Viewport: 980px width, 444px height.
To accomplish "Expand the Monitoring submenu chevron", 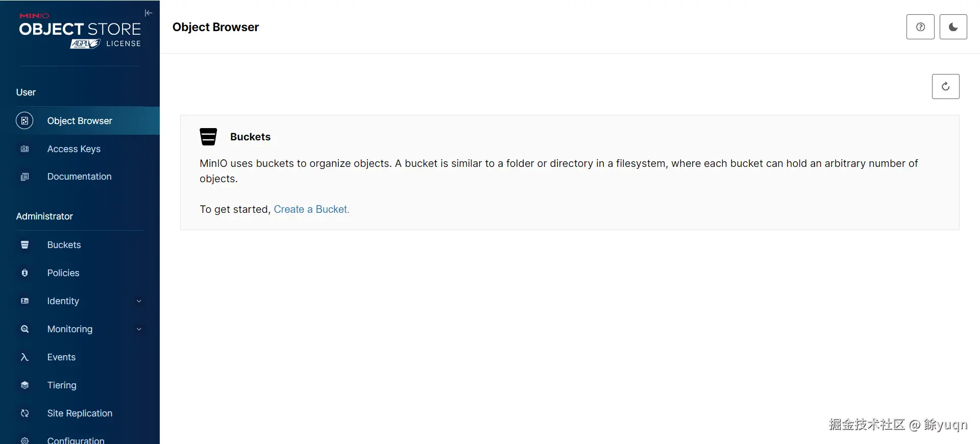I will (139, 329).
